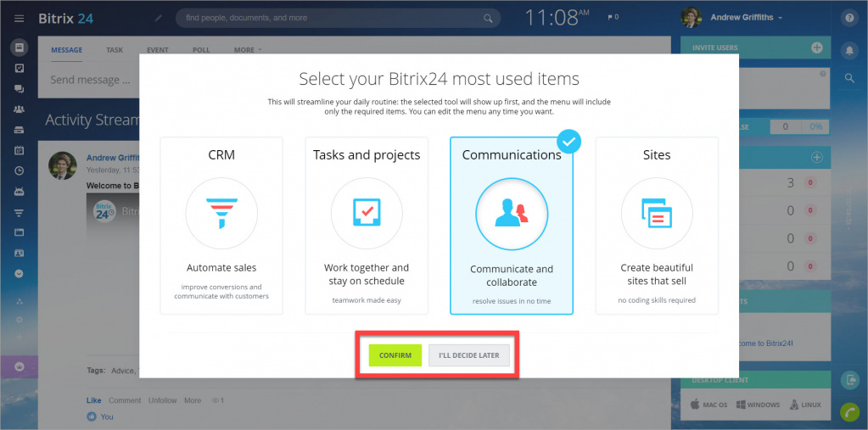Image resolution: width=868 pixels, height=430 pixels.
Task: Open Chat and Calls sidebar icon
Action: [x=19, y=88]
